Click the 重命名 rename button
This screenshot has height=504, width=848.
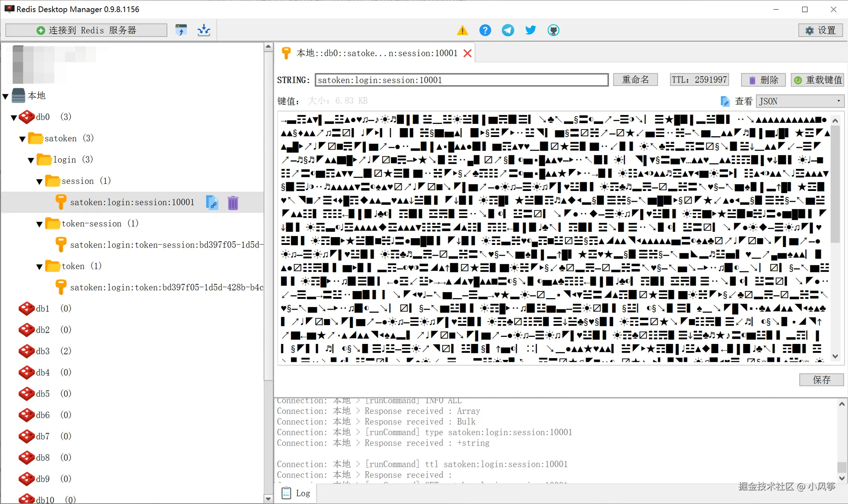tap(635, 79)
